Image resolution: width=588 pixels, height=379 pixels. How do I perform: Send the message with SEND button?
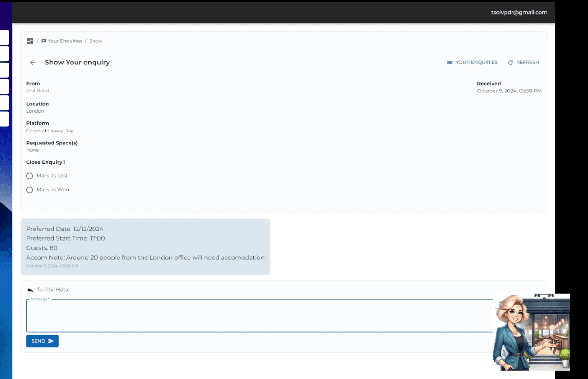point(42,341)
